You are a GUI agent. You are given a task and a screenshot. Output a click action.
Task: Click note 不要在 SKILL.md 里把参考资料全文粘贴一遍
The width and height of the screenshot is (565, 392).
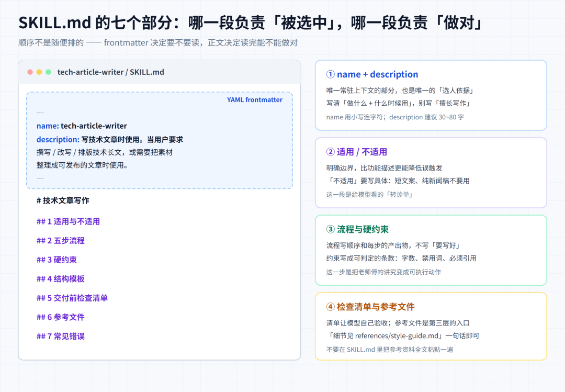coord(390,350)
